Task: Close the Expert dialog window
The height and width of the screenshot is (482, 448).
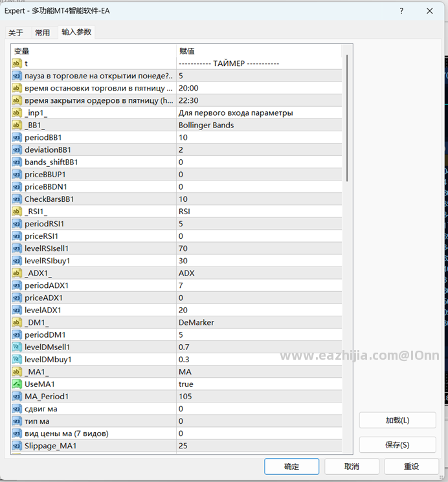Action: pyautogui.click(x=429, y=11)
